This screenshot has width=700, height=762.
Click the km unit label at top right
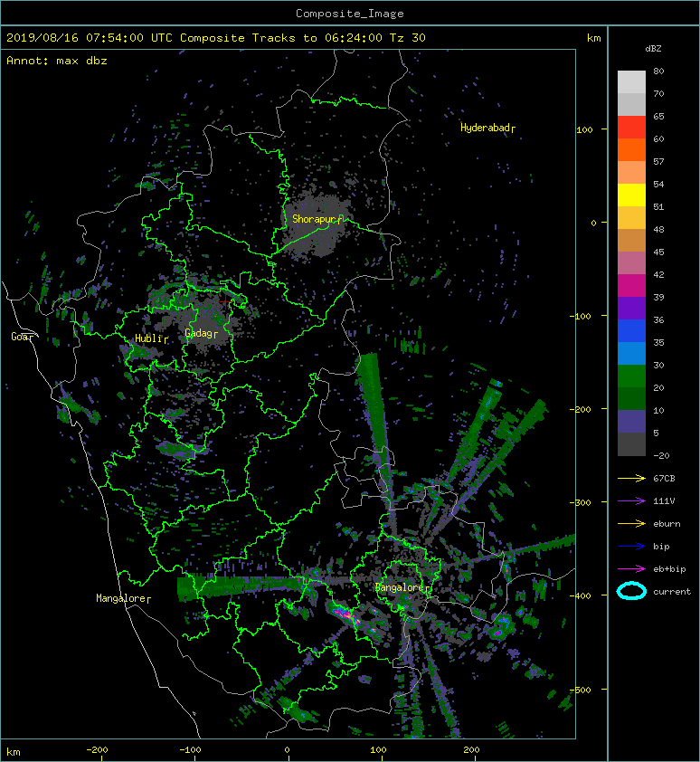593,38
